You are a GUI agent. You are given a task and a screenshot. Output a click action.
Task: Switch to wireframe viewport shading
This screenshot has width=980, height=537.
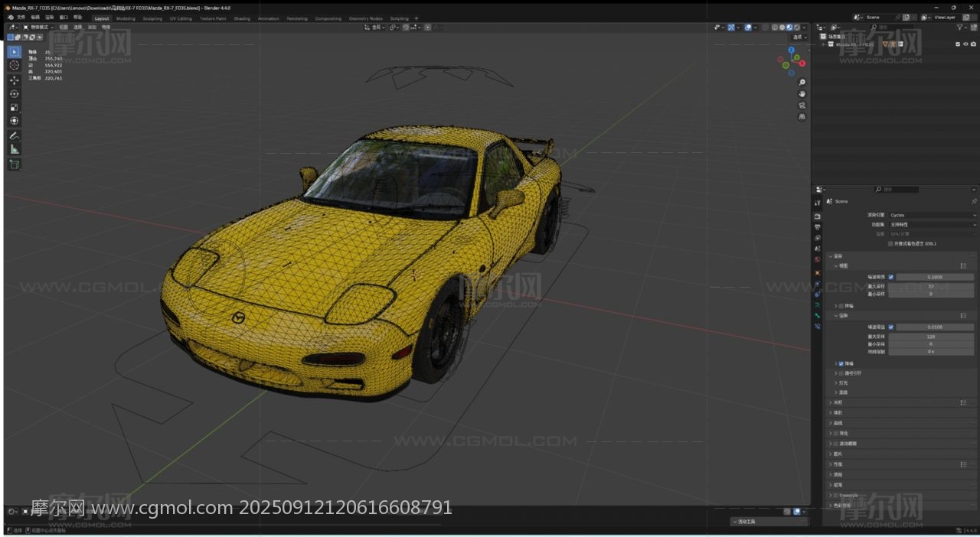pyautogui.click(x=775, y=28)
